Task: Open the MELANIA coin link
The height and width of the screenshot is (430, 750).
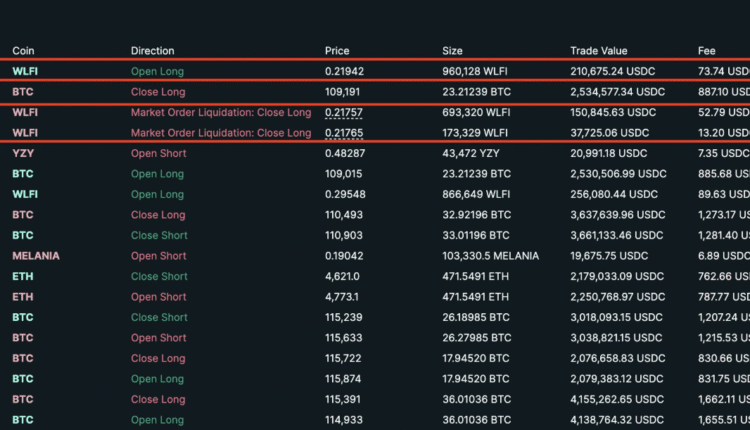Action: point(36,256)
